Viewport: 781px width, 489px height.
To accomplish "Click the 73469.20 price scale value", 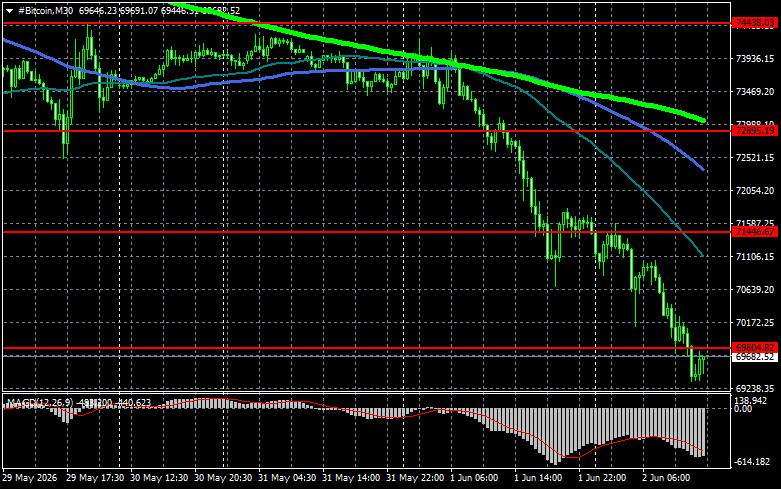I will (x=755, y=92).
